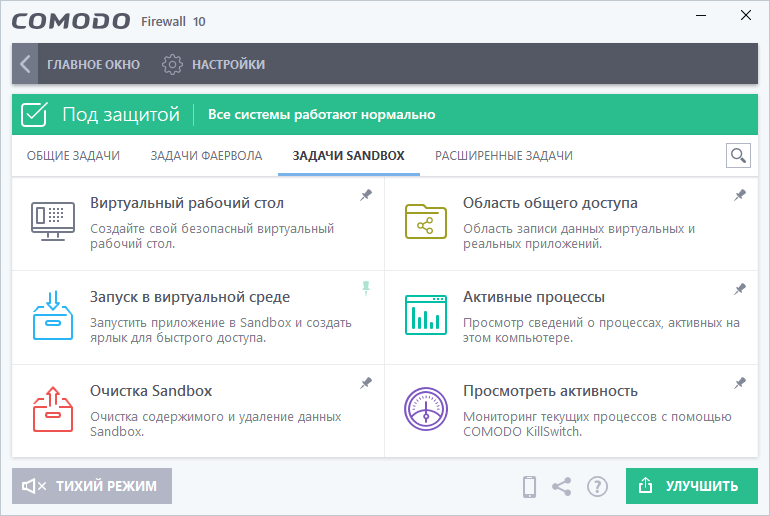This screenshot has height=516, width=770.
Task: Pin the Просмотреть активность task
Action: pos(740,383)
